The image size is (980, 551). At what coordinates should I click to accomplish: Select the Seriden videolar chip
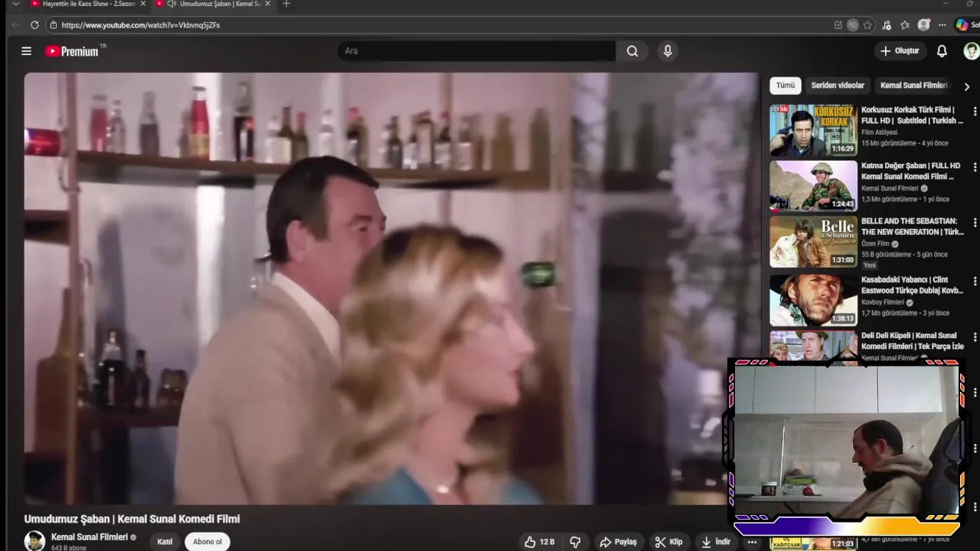(x=838, y=86)
